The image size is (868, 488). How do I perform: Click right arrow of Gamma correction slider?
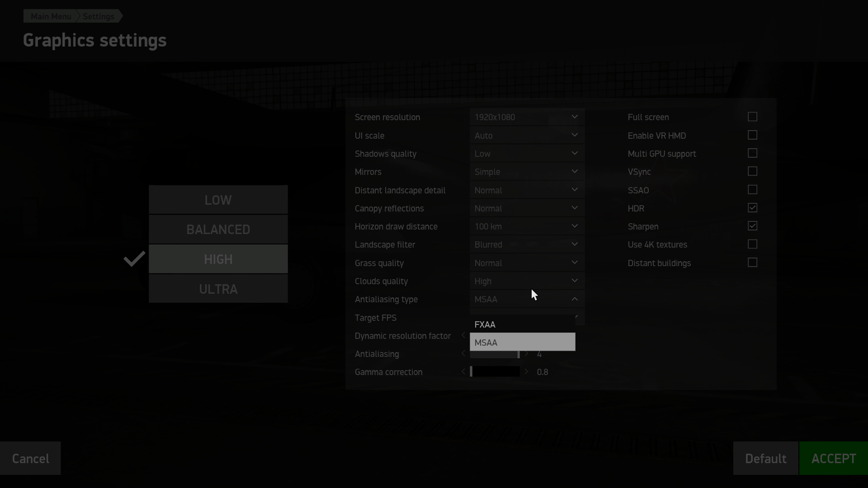tap(526, 372)
